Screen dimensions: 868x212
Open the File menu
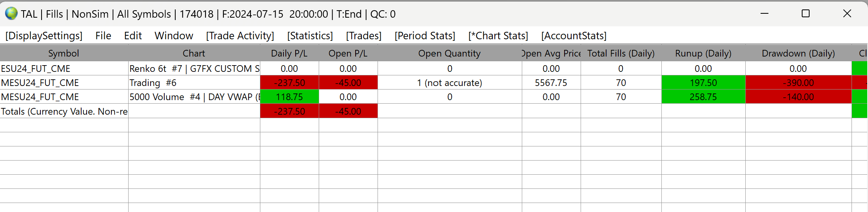(103, 36)
